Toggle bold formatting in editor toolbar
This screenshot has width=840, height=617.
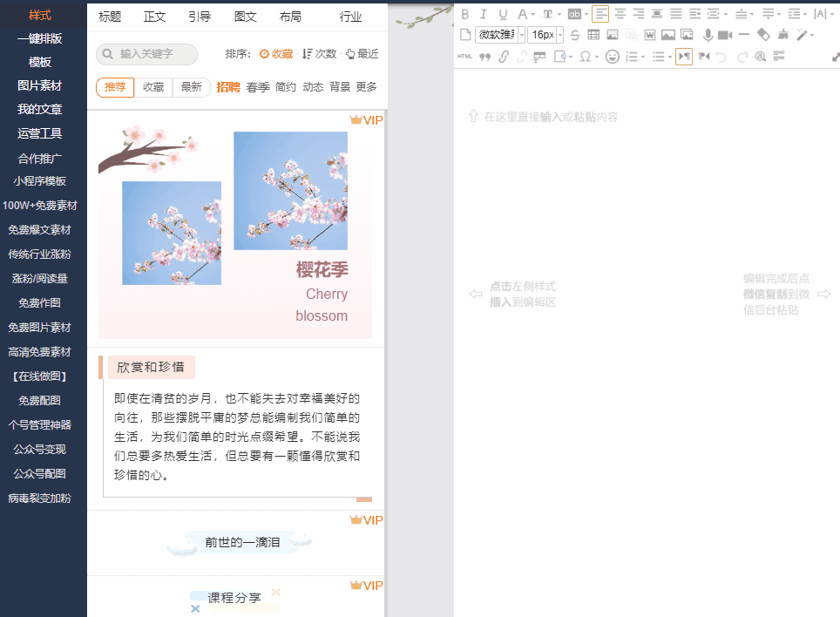tap(465, 14)
